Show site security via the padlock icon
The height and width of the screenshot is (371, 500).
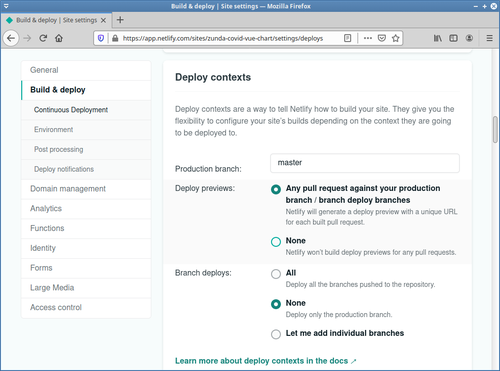pos(115,38)
